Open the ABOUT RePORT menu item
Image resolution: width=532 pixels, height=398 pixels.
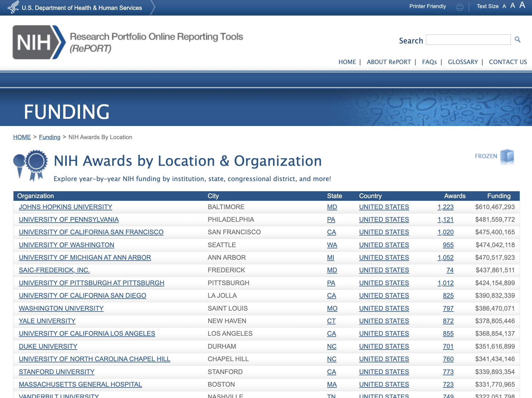(389, 62)
